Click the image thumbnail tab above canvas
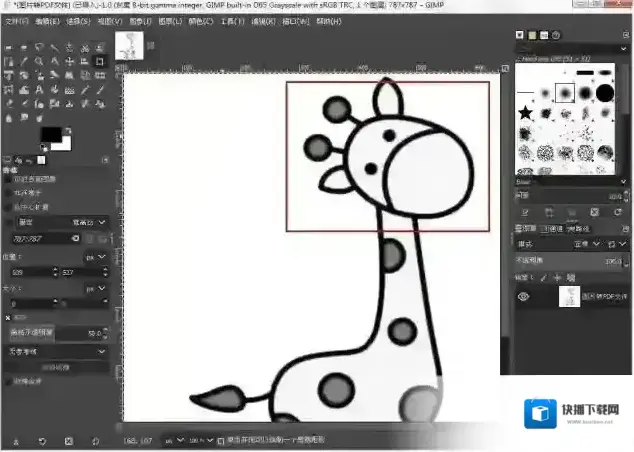 [x=130, y=44]
